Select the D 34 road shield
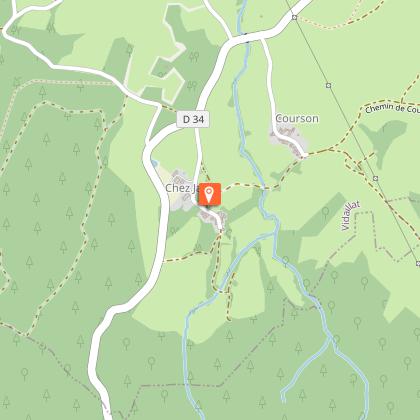This screenshot has width=420, height=420. click(x=193, y=119)
